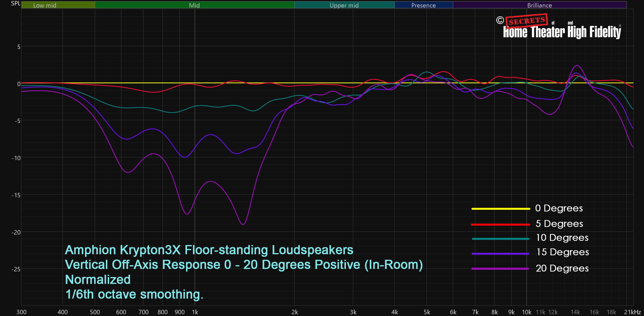Select the Low mid frequency band

tap(58, 5)
